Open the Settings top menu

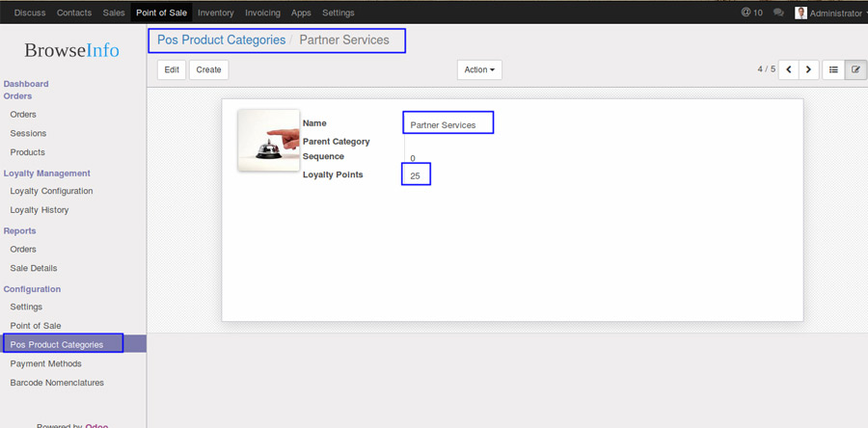[339, 13]
